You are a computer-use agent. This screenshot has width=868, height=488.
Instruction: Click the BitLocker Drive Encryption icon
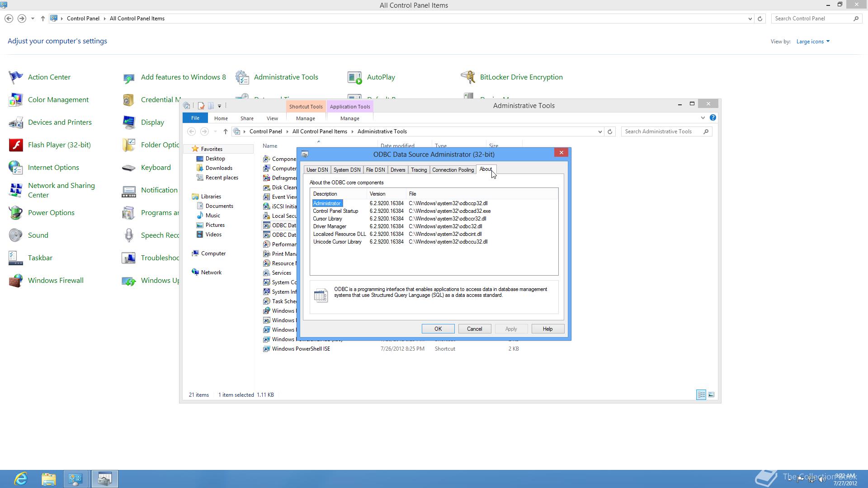click(x=468, y=77)
